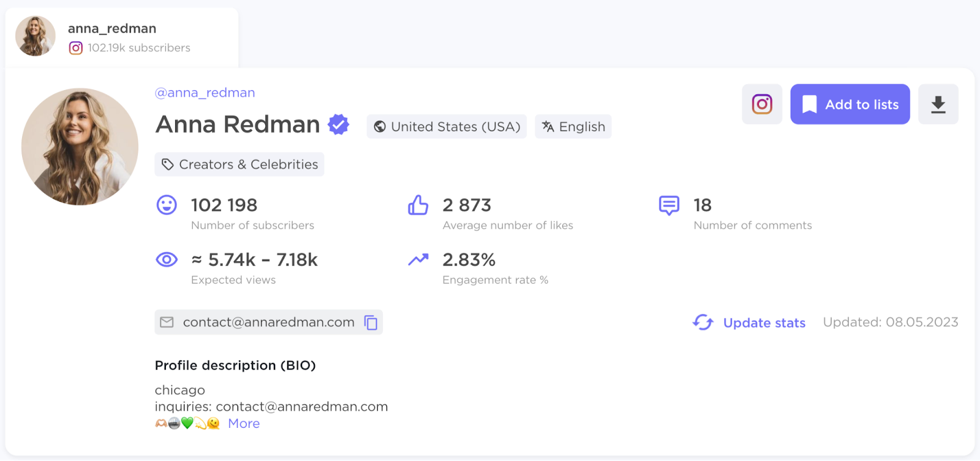The height and width of the screenshot is (461, 980).
Task: Click the globe icon in country tag
Action: pos(380,127)
